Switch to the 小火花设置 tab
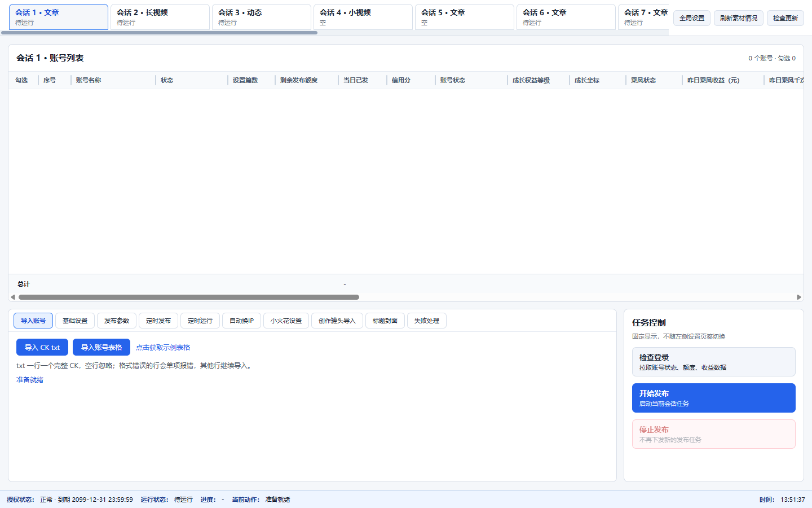The width and height of the screenshot is (812, 508). [x=286, y=321]
